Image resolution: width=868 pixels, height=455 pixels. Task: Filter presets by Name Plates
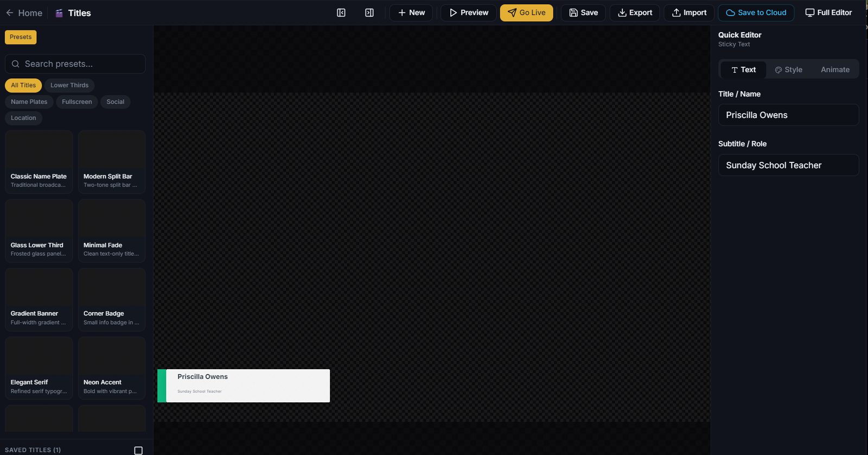[x=29, y=102]
